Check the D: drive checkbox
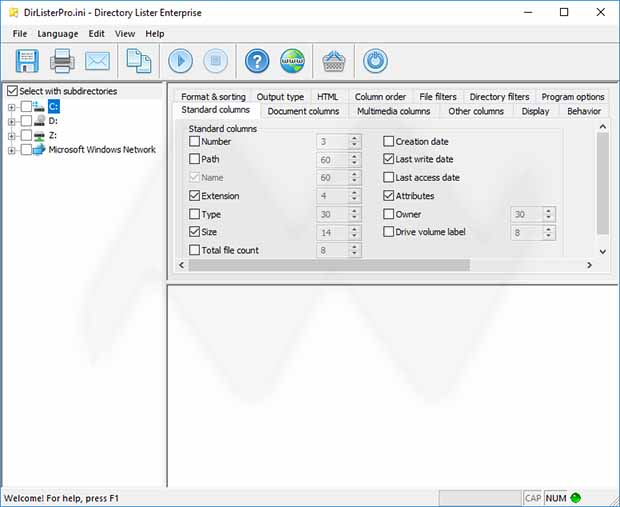Viewport: 620px width, 507px height. click(26, 121)
